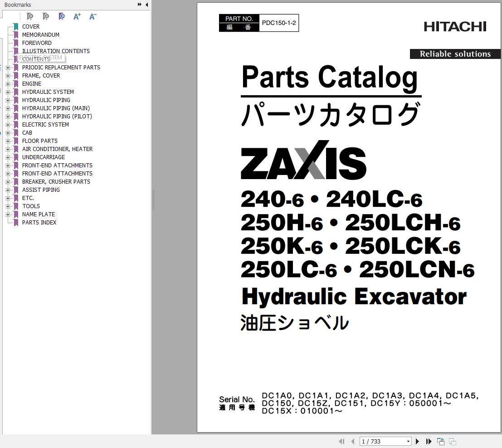Expand the FLOOR PARTS bookmark

click(x=8, y=141)
